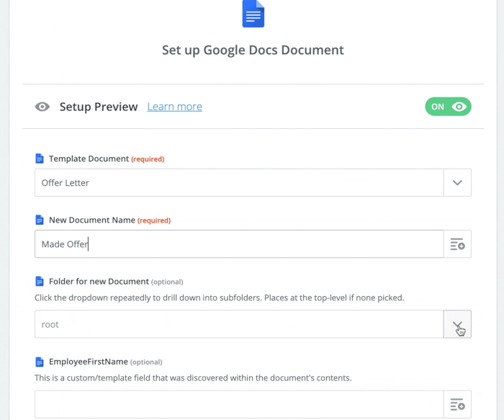Turn off the Setup Preview ON toggle

(448, 107)
